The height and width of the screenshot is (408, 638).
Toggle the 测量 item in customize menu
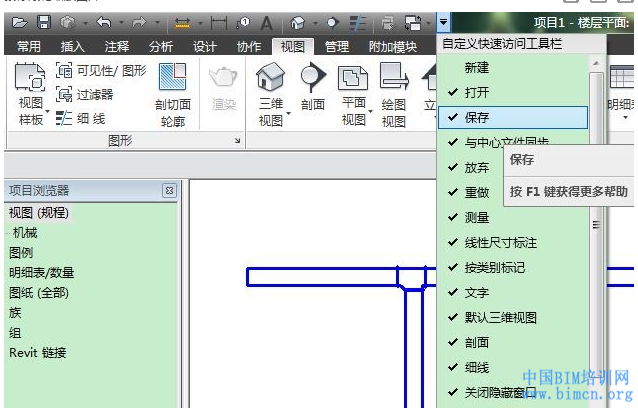click(x=477, y=217)
